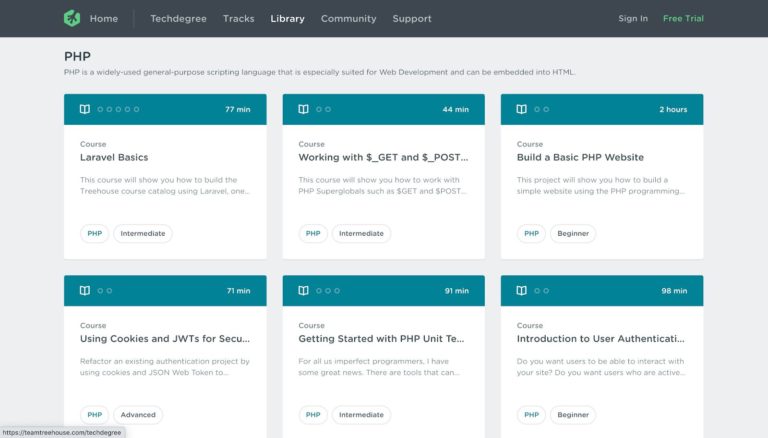Open Introduction to User Authentication course
This screenshot has height=438, width=768.
(600, 339)
